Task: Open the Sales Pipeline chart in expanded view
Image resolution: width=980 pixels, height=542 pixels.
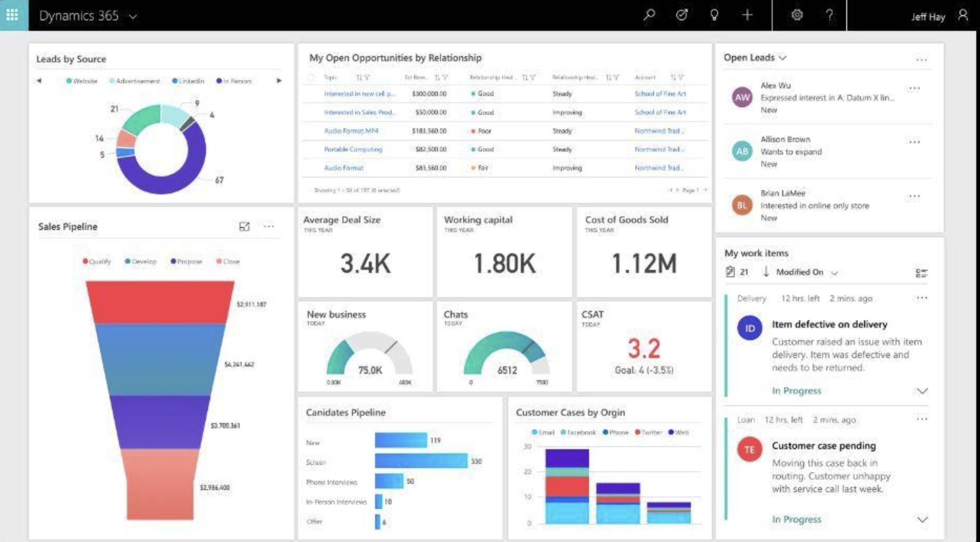Action: coord(244,227)
